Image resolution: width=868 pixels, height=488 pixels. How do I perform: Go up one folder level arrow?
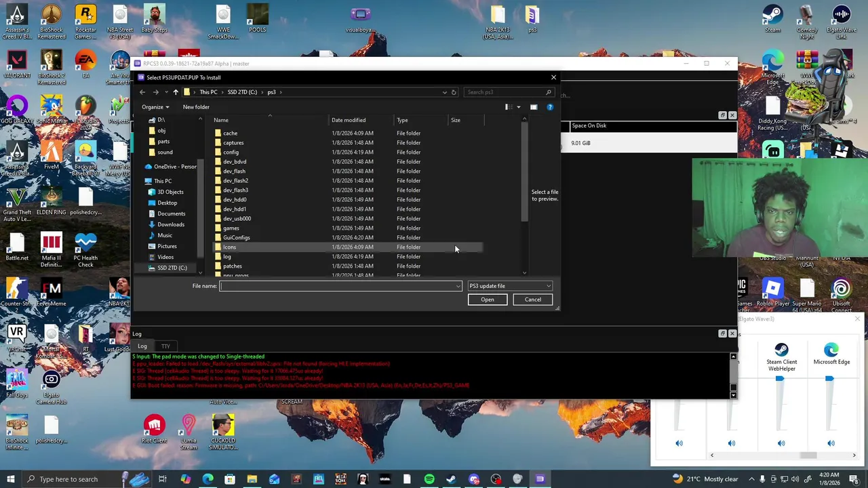click(x=176, y=92)
